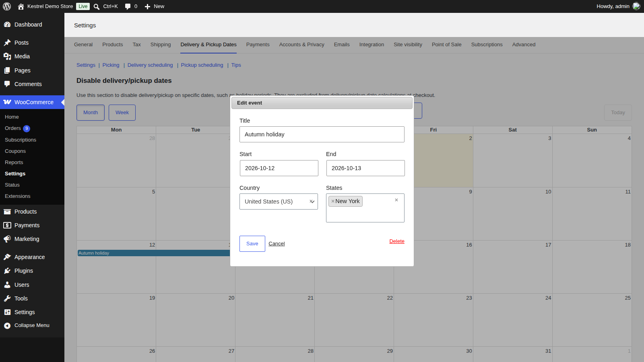
Task: Open the Emails settings tab
Action: 342,45
